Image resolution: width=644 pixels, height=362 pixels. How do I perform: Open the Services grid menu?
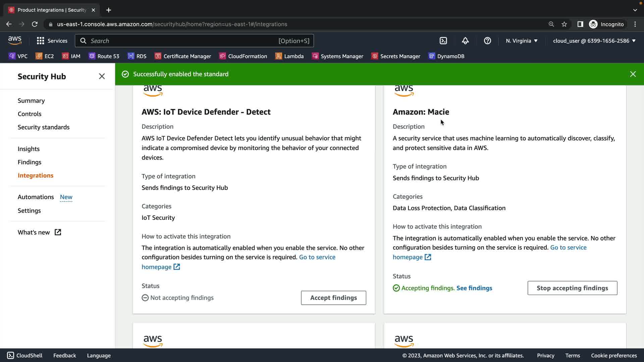point(52,41)
